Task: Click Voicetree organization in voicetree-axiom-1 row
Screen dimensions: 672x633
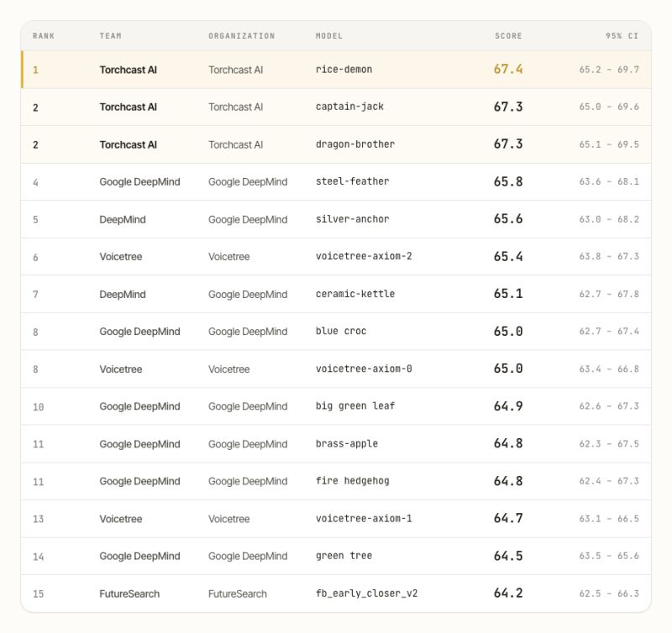Action: [x=228, y=519]
